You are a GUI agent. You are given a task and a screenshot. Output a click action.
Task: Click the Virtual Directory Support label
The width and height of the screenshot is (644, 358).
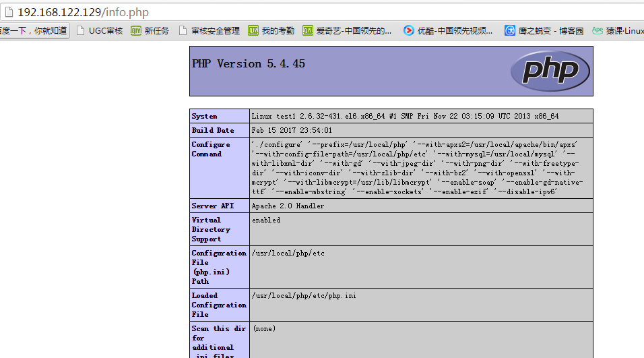211,229
